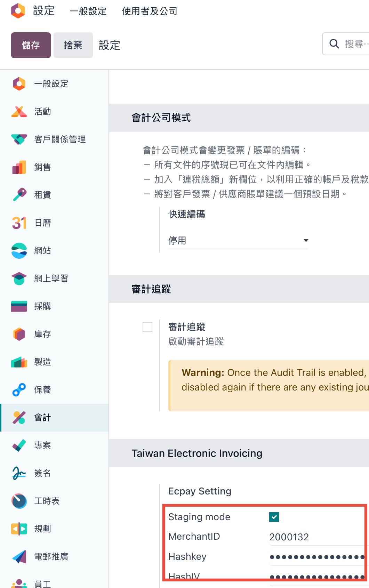Select the 銷售 Sales icon
The image size is (369, 588).
[19, 167]
